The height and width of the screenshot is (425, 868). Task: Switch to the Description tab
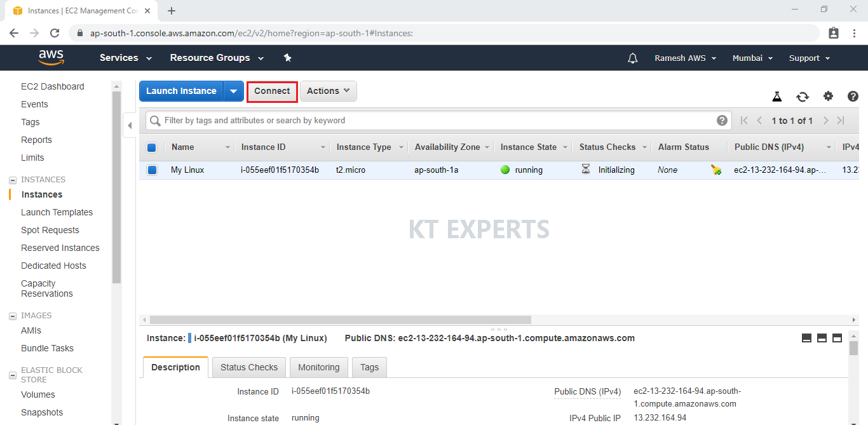tap(175, 367)
